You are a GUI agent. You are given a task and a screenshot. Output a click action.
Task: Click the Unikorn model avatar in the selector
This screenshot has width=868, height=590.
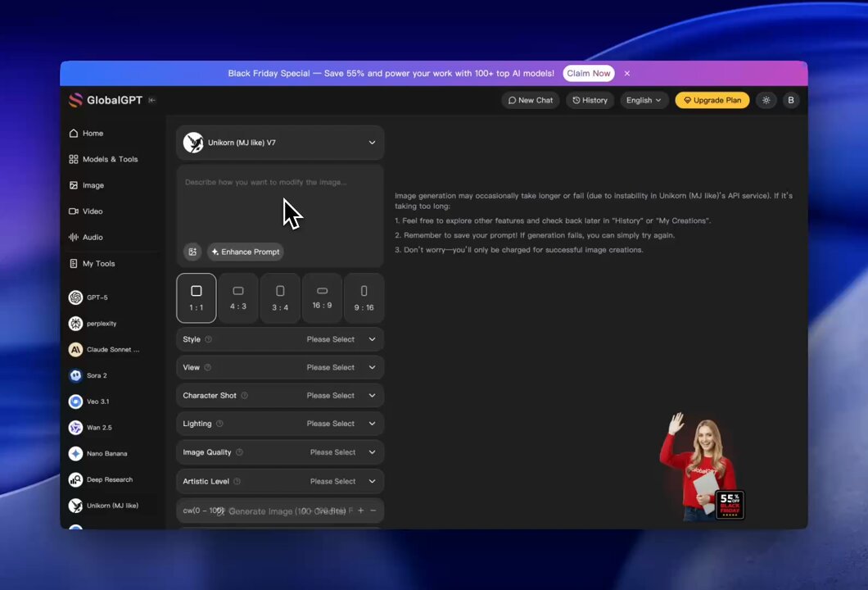pos(193,143)
